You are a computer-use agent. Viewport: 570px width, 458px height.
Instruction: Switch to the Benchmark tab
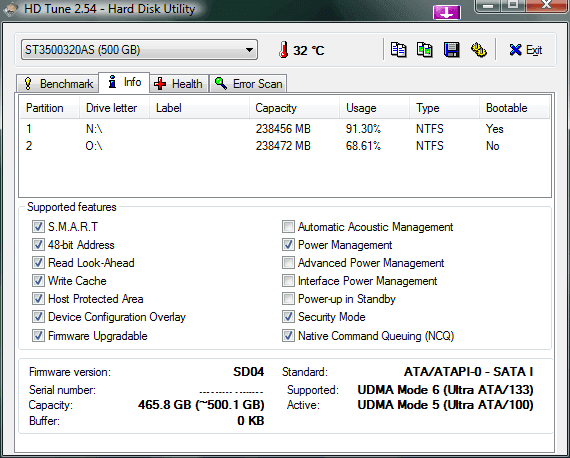tap(58, 84)
